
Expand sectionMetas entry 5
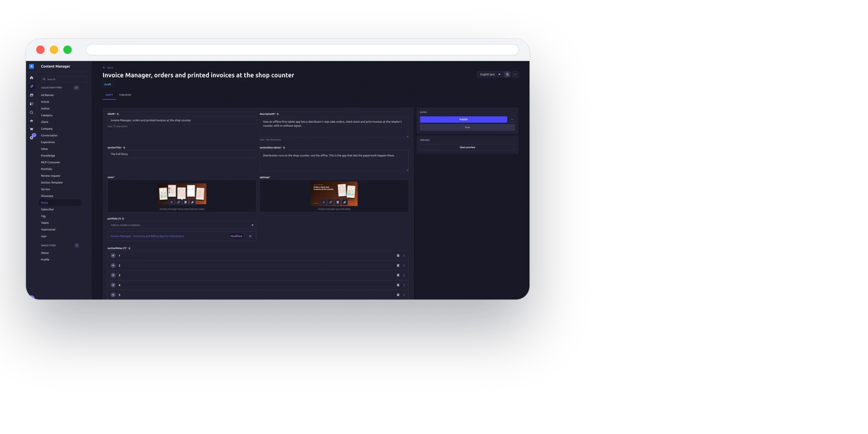tap(113, 295)
